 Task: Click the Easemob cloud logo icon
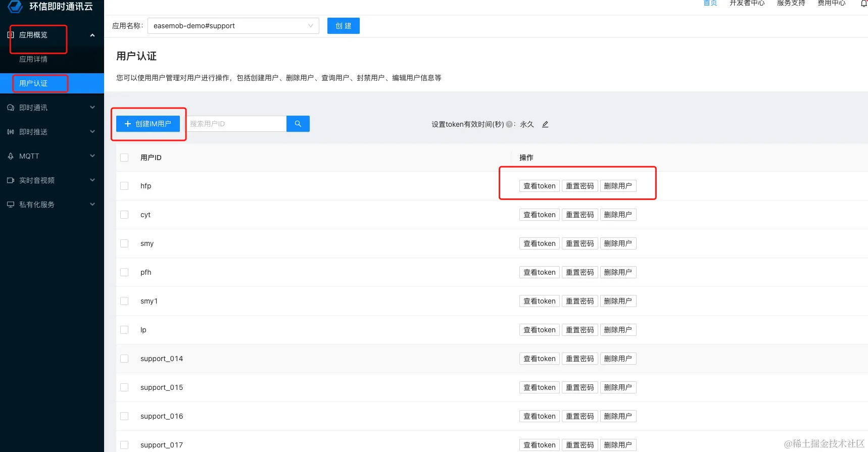(16, 7)
